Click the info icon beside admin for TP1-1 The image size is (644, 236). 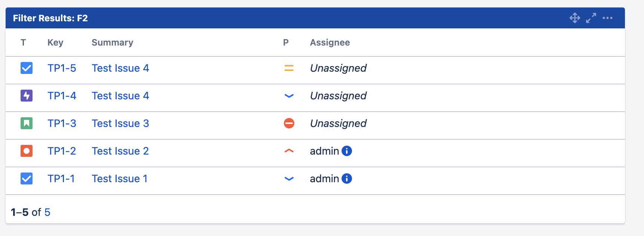tap(347, 178)
